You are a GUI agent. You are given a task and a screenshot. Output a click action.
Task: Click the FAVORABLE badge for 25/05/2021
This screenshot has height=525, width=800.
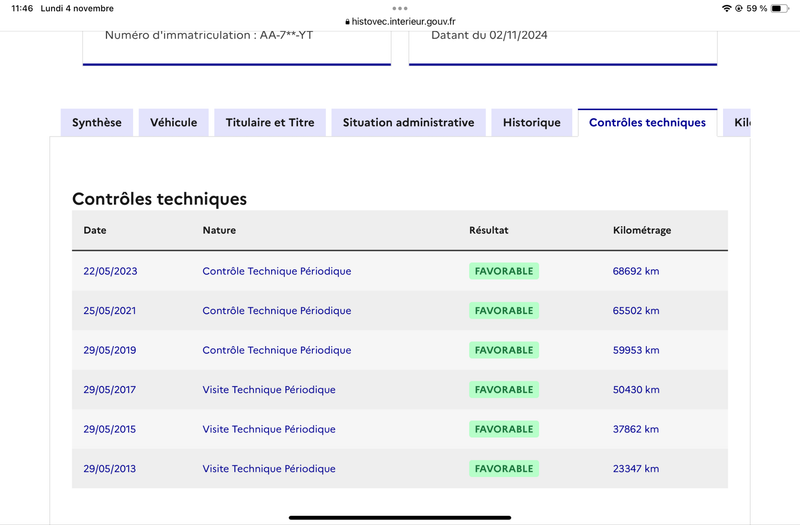coord(504,310)
